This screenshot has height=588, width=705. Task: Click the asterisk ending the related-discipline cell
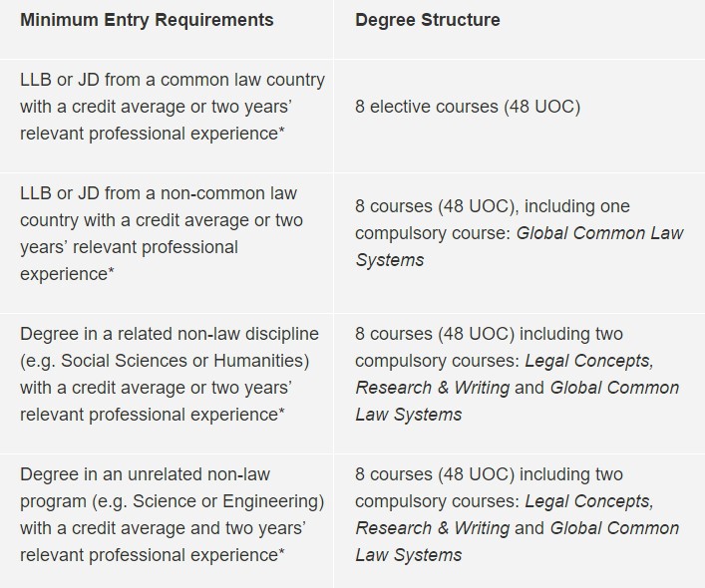click(x=282, y=412)
